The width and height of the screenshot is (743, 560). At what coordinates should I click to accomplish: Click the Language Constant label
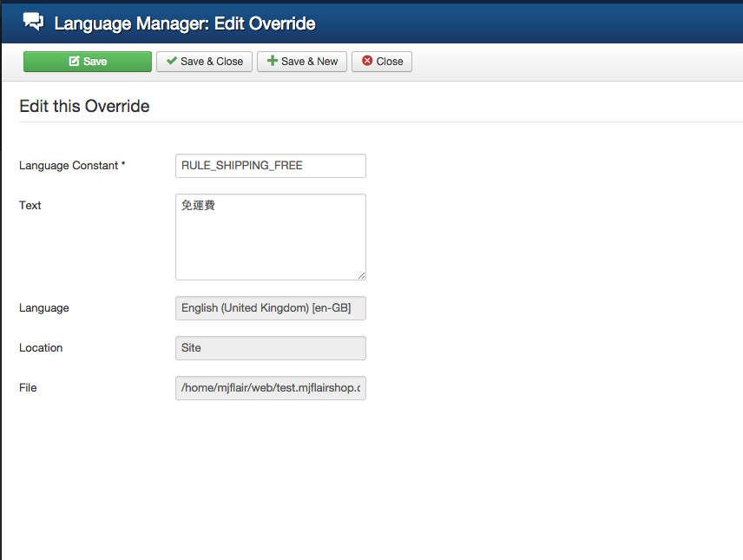tap(72, 166)
